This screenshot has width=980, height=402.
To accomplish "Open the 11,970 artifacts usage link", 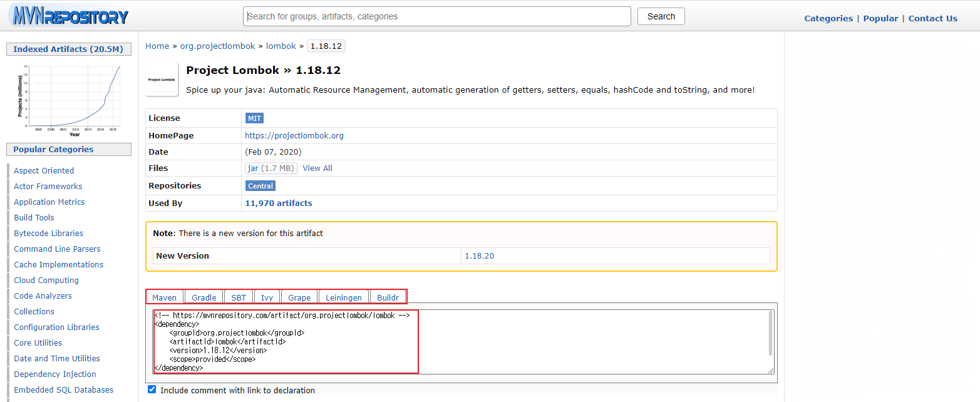I will tap(278, 203).
